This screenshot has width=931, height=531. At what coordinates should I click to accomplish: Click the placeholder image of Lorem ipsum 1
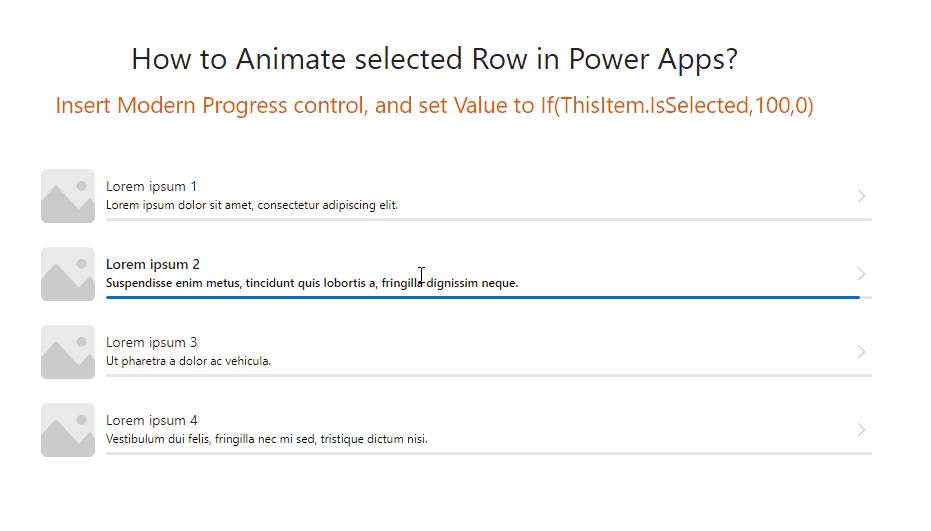pyautogui.click(x=68, y=196)
